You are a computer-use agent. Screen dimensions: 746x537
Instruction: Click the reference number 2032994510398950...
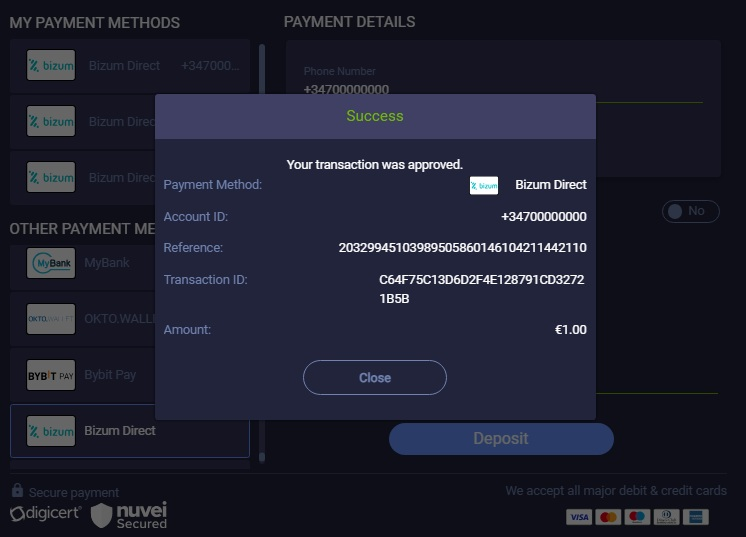point(462,248)
